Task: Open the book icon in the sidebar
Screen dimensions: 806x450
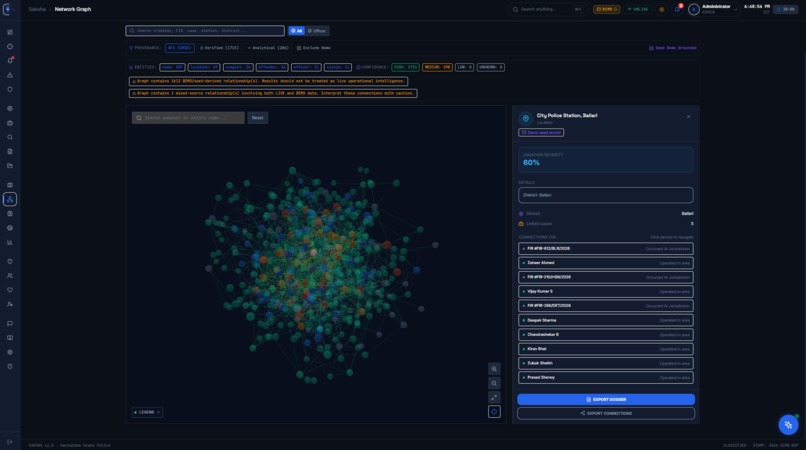Action: 10,338
